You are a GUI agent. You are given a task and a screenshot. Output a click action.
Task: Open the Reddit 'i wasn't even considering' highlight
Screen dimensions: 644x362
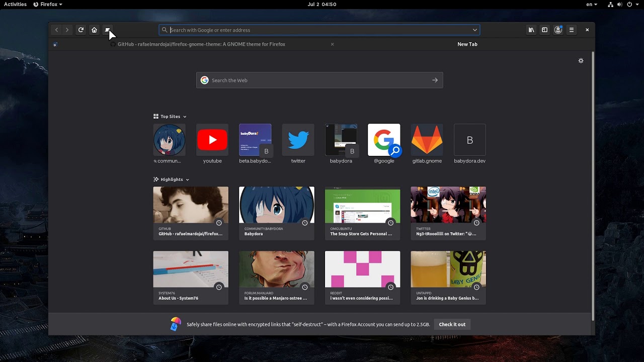tap(363, 278)
